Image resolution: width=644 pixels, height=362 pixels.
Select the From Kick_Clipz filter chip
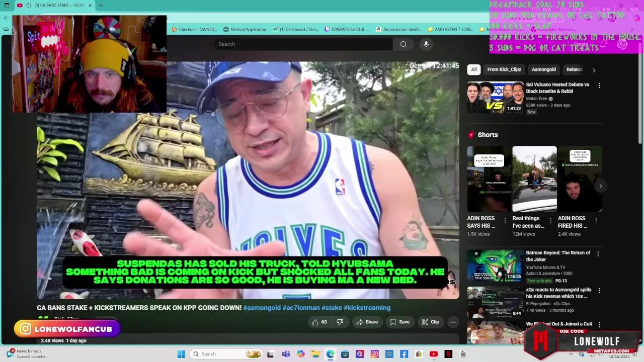click(504, 70)
